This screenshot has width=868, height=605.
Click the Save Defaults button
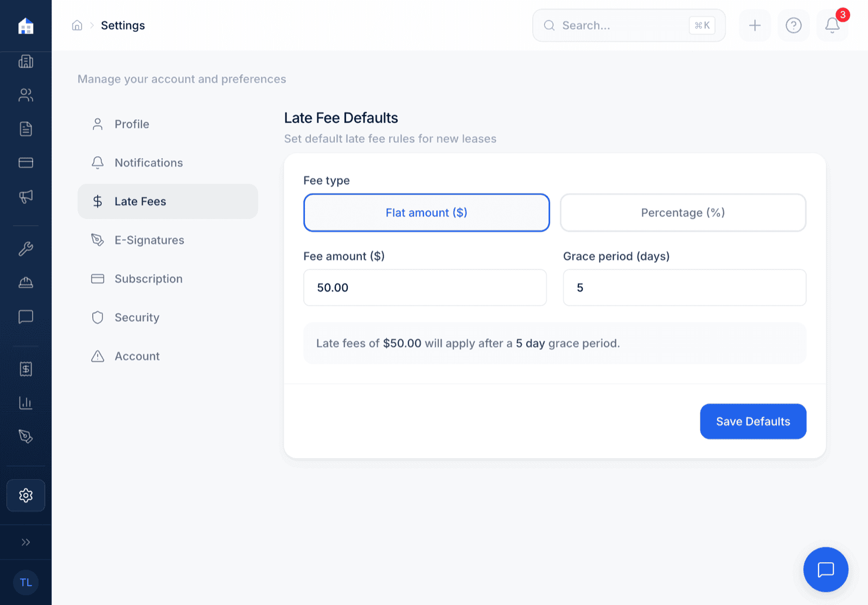[x=753, y=421]
